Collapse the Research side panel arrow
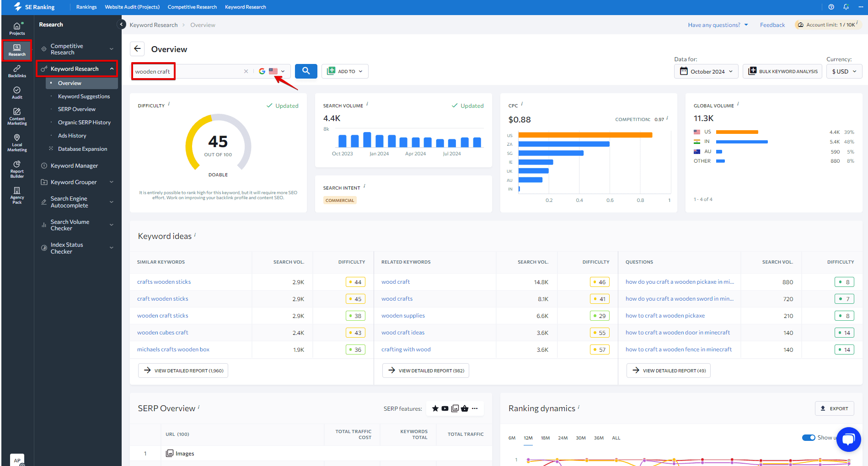 (x=121, y=25)
